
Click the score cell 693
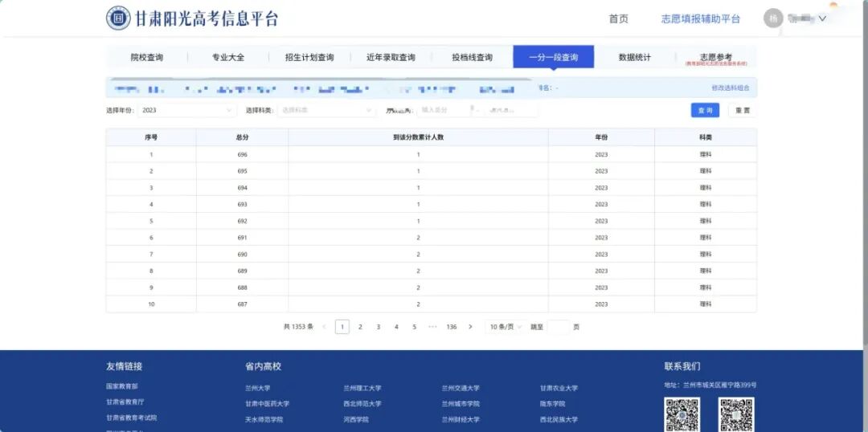coord(242,204)
